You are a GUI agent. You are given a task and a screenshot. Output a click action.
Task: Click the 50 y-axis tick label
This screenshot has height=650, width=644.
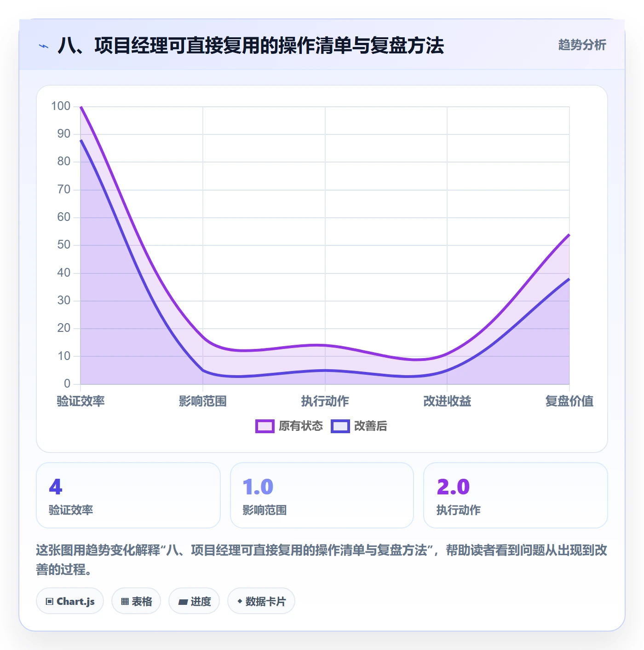coord(64,245)
